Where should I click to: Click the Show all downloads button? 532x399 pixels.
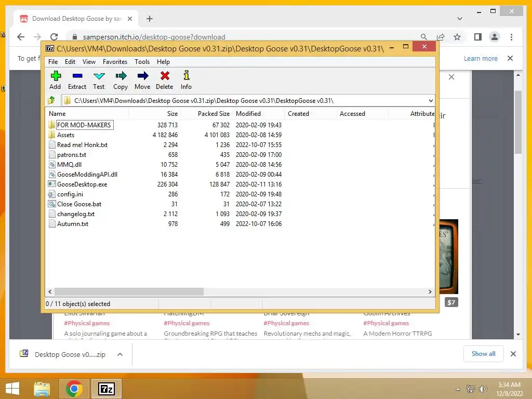(484, 354)
